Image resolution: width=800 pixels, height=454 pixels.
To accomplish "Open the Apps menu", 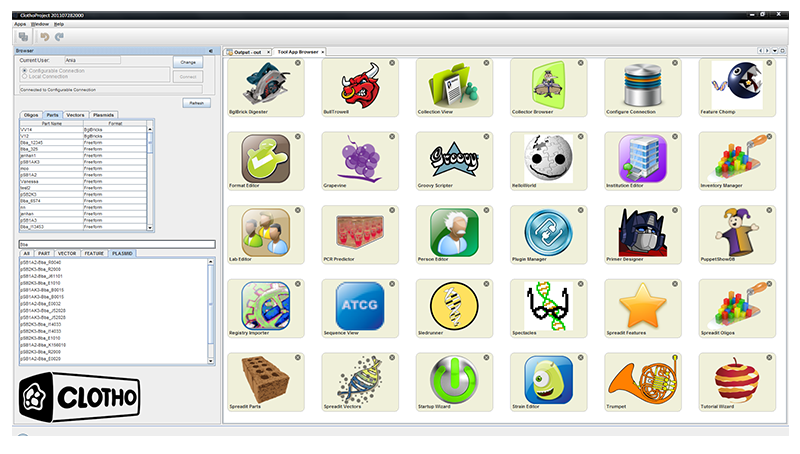I will point(20,23).
